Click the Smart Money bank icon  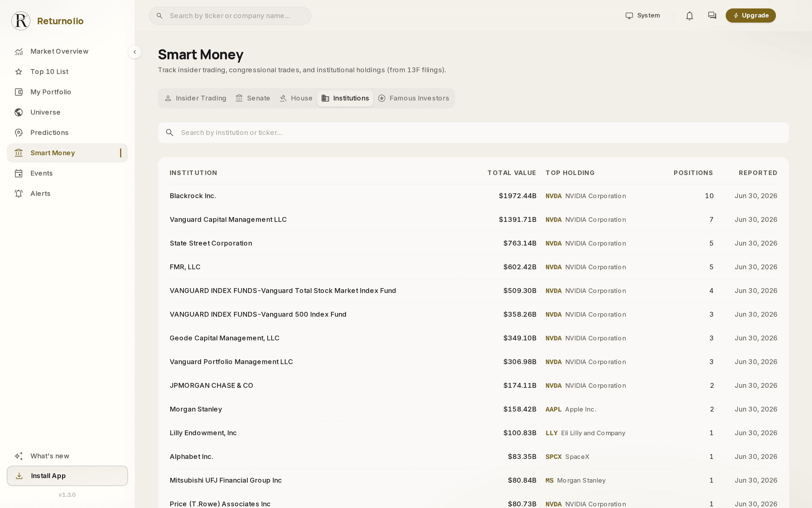[19, 153]
